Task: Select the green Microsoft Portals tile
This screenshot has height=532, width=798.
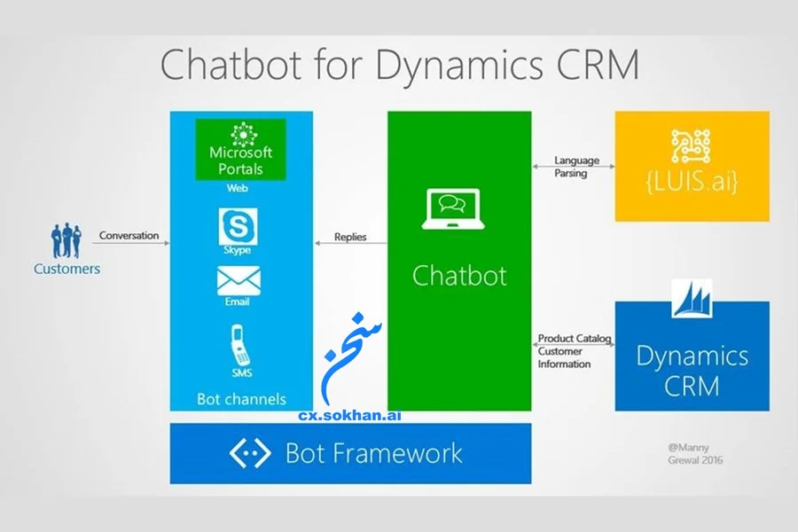Action: click(x=240, y=149)
